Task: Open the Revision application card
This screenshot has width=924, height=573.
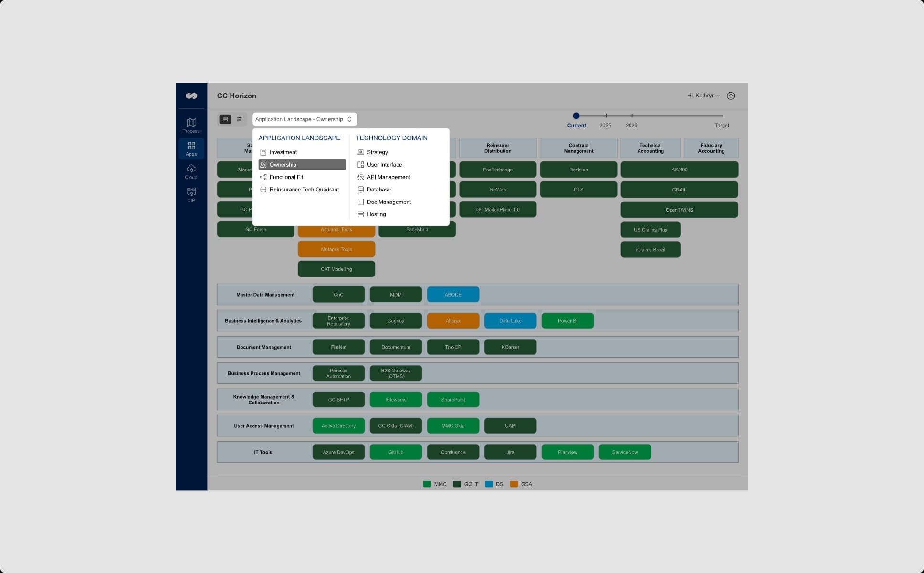Action: tap(578, 170)
